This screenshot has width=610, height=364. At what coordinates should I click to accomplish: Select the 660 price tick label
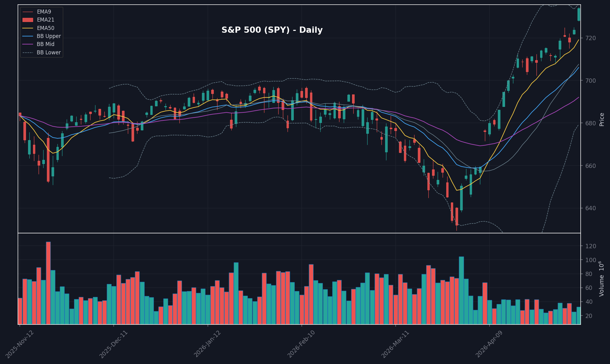coord(590,166)
